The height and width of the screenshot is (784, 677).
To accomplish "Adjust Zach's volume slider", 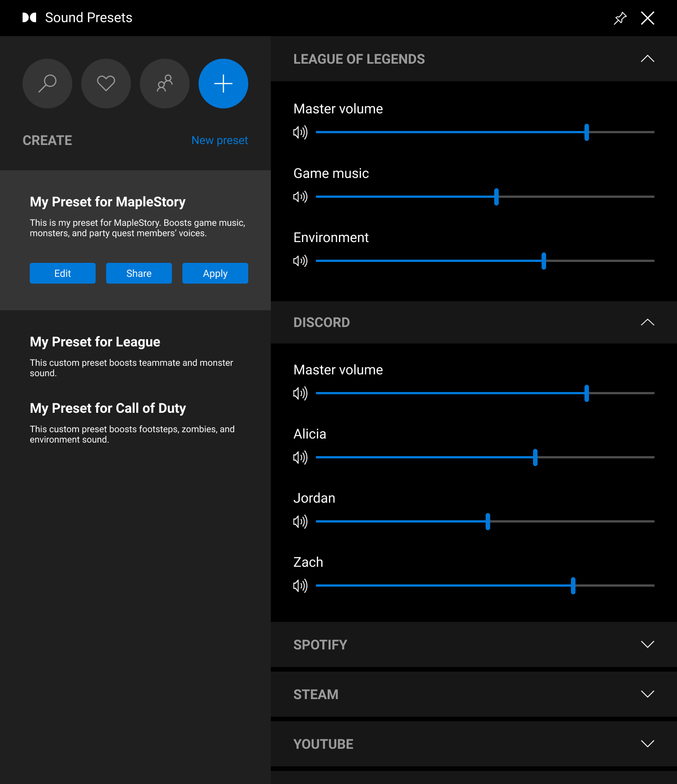I will coord(573,586).
